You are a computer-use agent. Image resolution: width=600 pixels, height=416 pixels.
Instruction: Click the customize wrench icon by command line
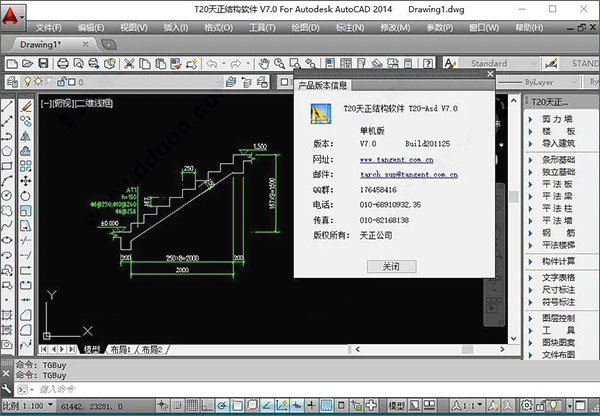tap(6, 389)
